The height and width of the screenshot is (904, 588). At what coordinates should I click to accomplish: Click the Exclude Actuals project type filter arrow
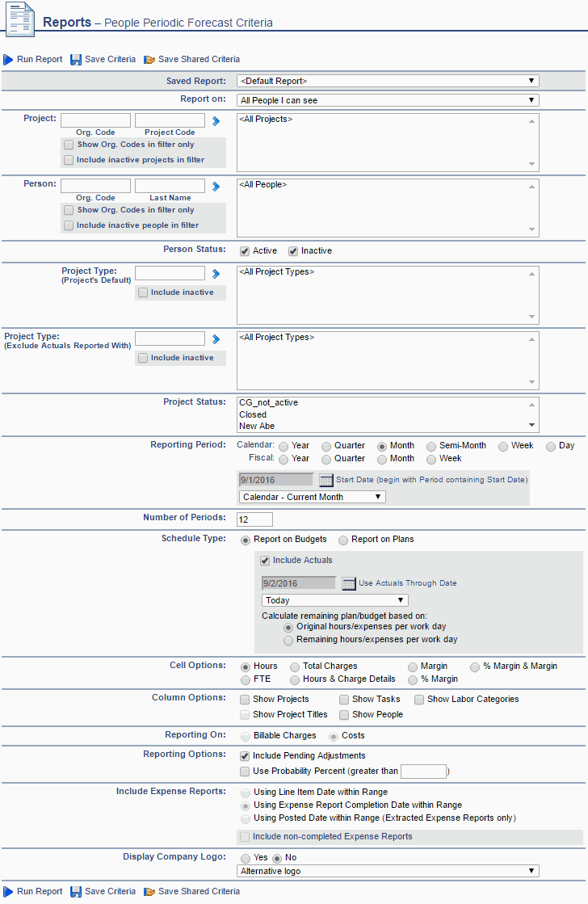(x=216, y=339)
